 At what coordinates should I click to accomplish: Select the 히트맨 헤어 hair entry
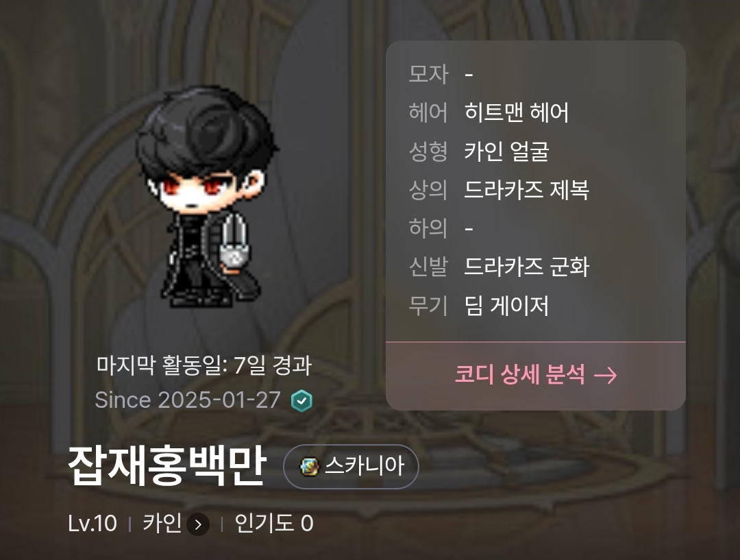tap(517, 112)
